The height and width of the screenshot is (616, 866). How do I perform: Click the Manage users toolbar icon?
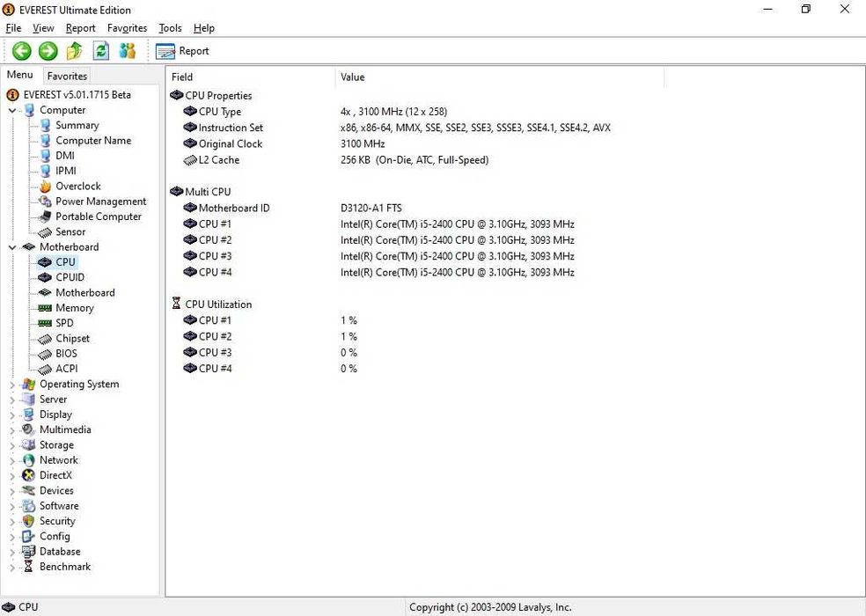127,51
